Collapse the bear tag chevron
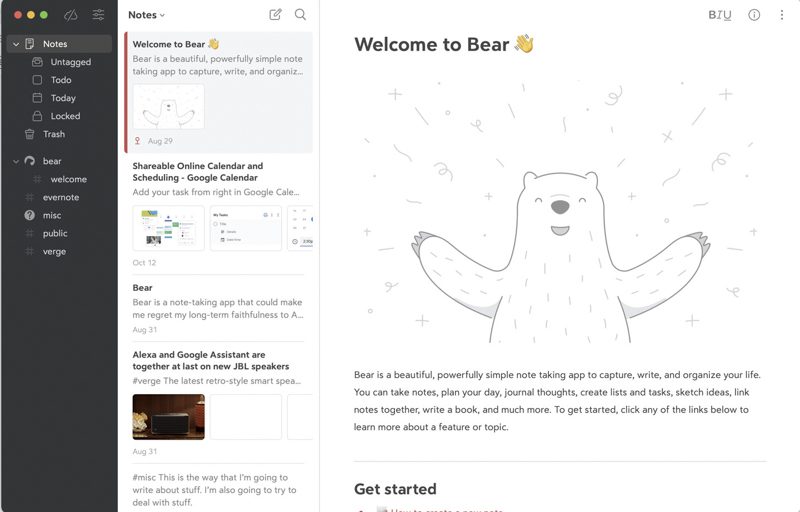The width and height of the screenshot is (800, 512). click(16, 161)
